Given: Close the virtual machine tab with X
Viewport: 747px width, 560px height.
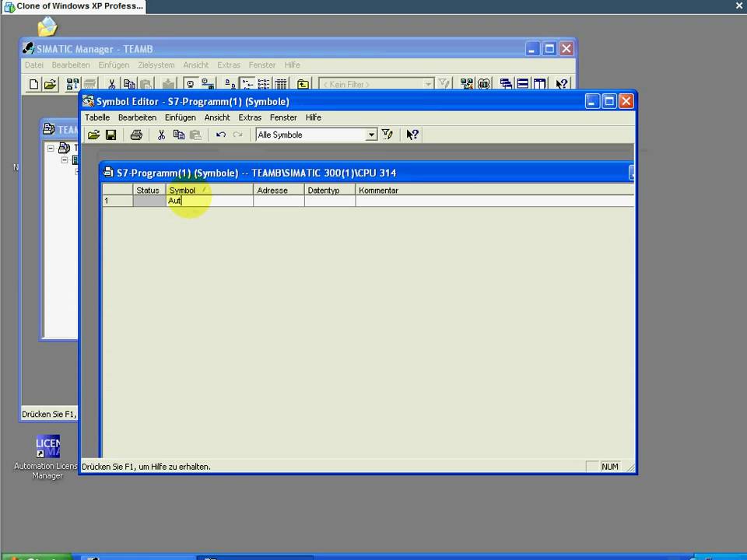Looking at the screenshot, I should click(x=739, y=5).
